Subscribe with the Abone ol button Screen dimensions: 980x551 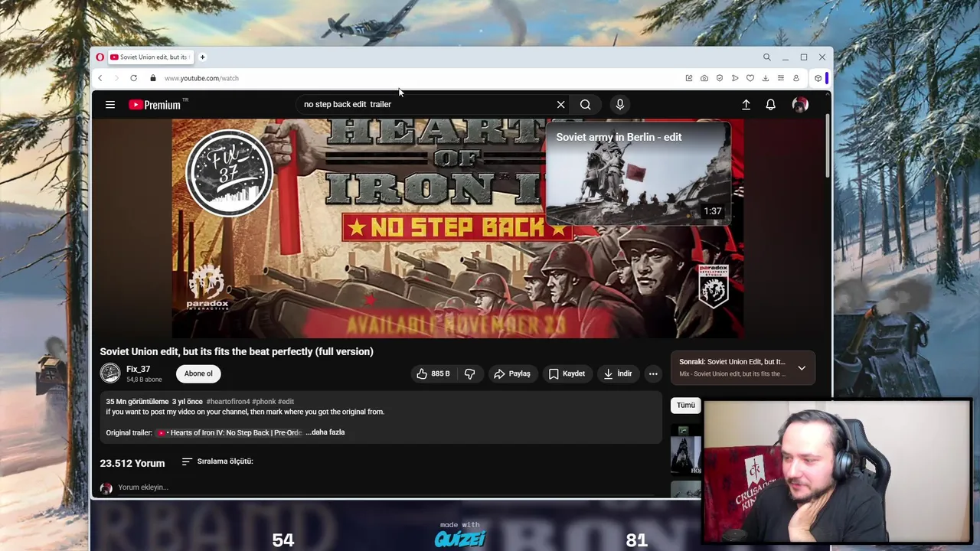click(198, 373)
